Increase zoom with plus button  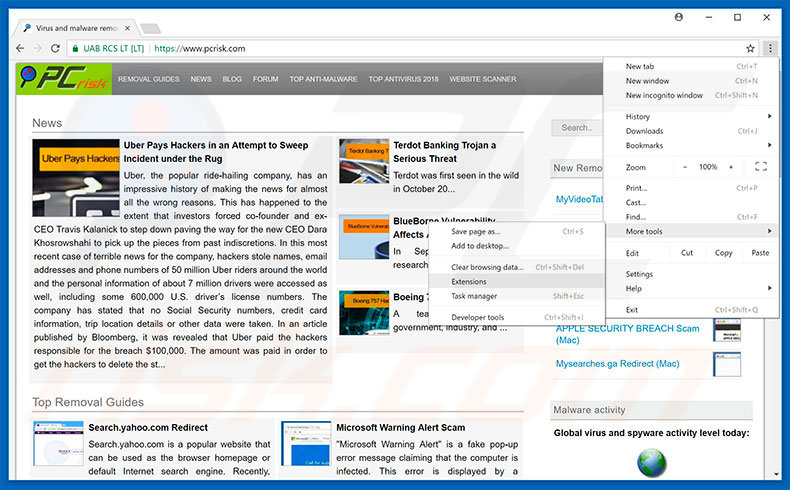(731, 167)
